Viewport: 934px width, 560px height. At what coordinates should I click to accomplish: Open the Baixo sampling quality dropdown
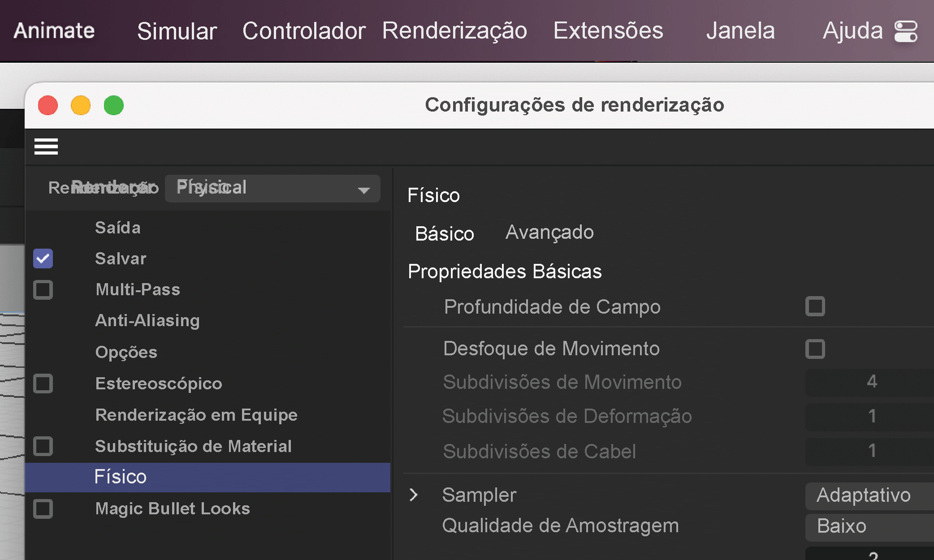[x=865, y=526]
